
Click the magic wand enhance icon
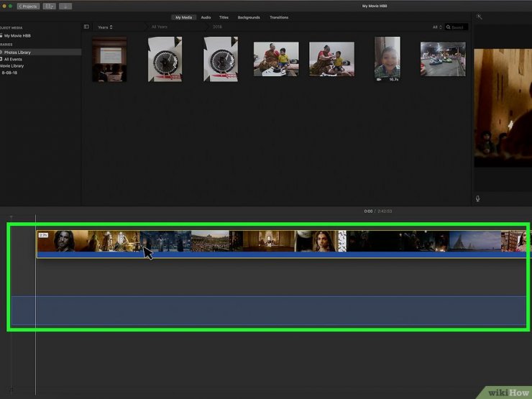click(x=479, y=17)
